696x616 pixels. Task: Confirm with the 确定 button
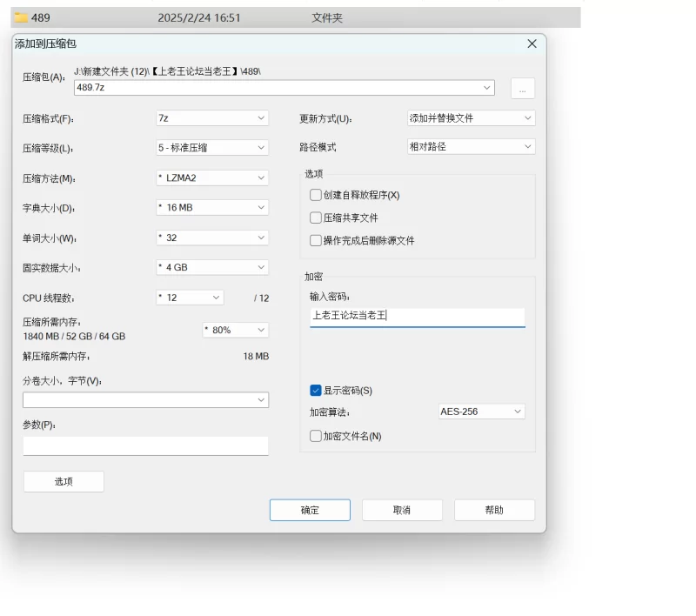click(310, 510)
